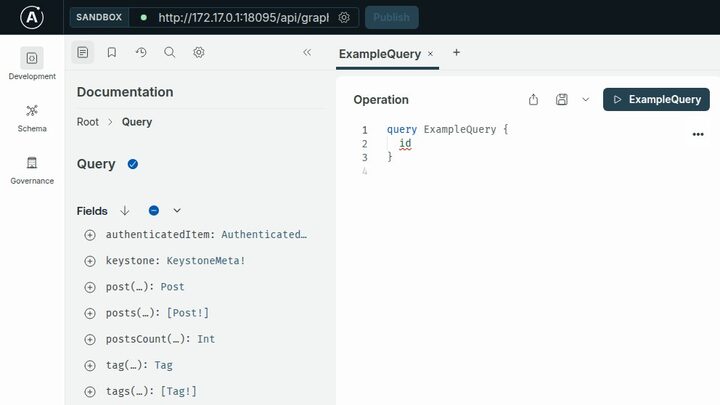Deselect all fields with minus toggle
Image resolution: width=720 pixels, height=405 pixels.
[154, 210]
